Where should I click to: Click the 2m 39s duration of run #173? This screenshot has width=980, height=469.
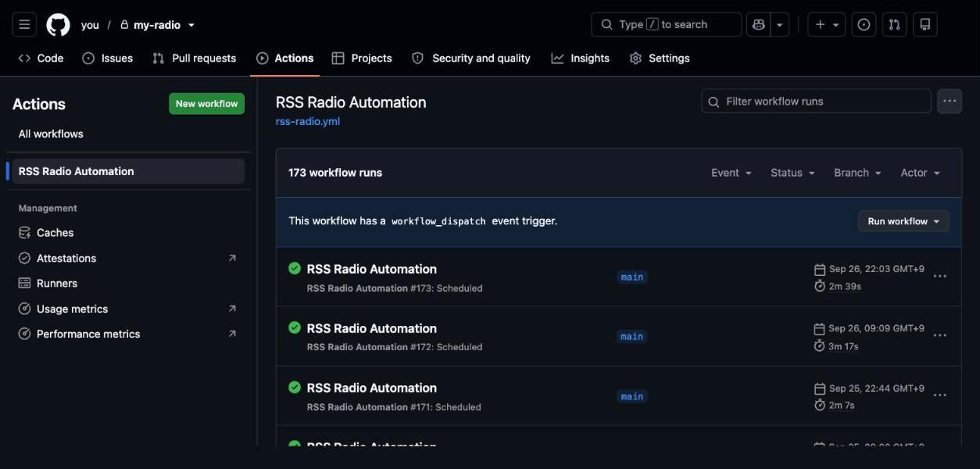tap(845, 287)
